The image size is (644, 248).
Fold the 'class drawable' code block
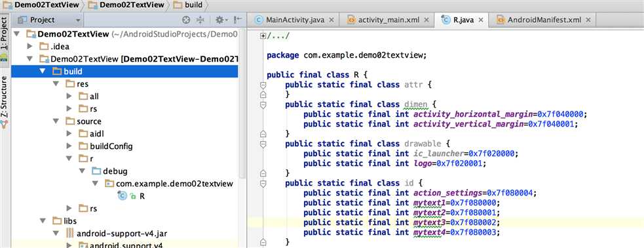tap(263, 144)
